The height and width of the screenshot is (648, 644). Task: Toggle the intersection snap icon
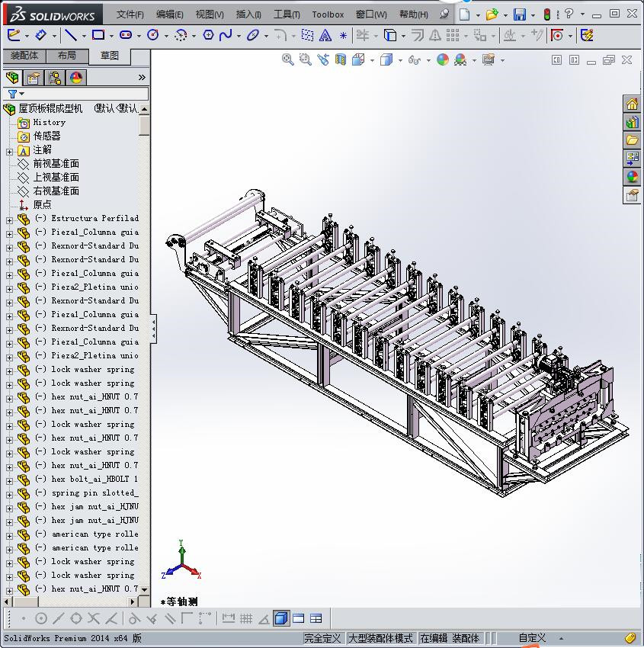[94, 619]
